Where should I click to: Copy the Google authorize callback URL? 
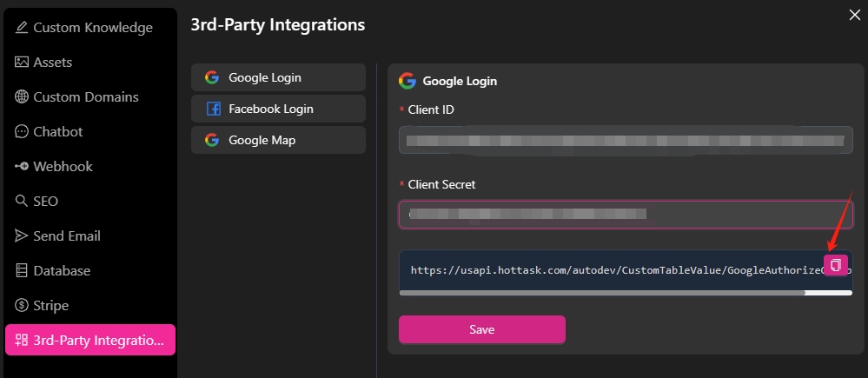point(836,264)
